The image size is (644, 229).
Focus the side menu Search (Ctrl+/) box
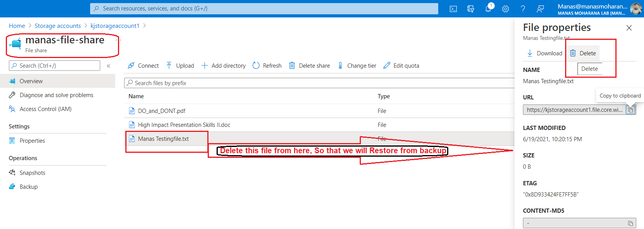pyautogui.click(x=55, y=66)
